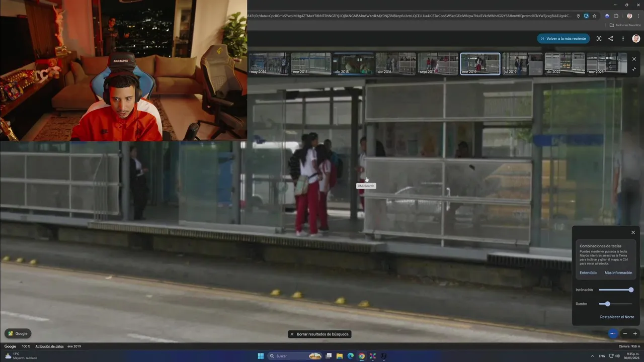644x362 pixels.
Task: Collapse the timeline strip with the shrink arrows
Action: tap(634, 69)
